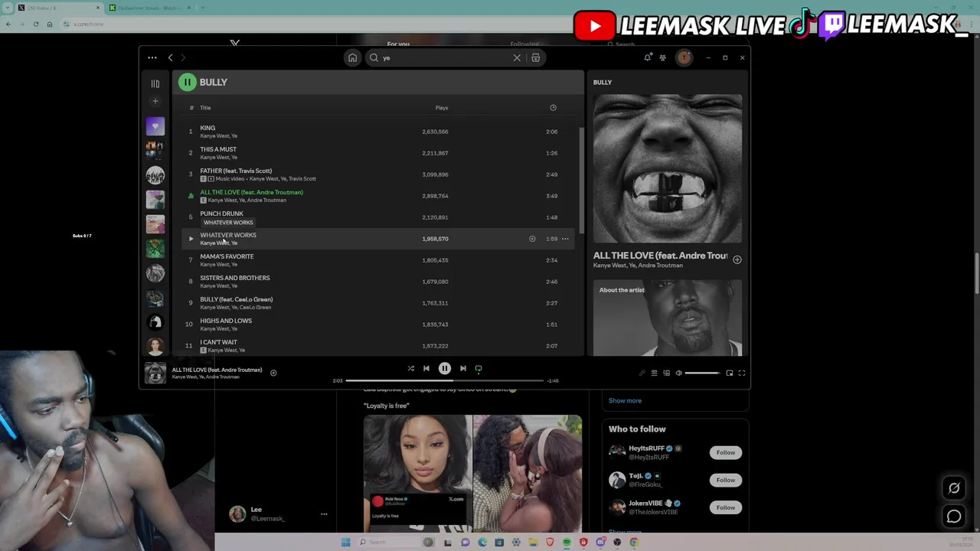Image resolution: width=980 pixels, height=551 pixels.
Task: Open the Browse icon beside the search bar
Action: coord(535,57)
